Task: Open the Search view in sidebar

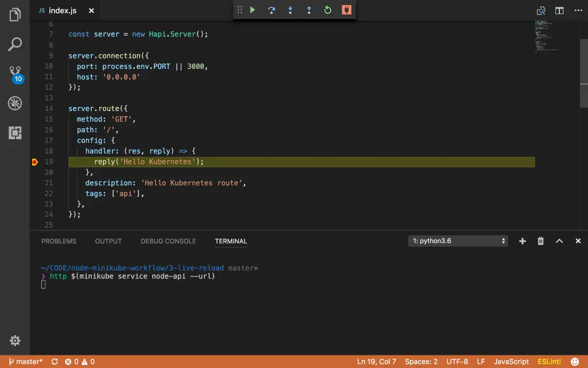Action: (15, 44)
